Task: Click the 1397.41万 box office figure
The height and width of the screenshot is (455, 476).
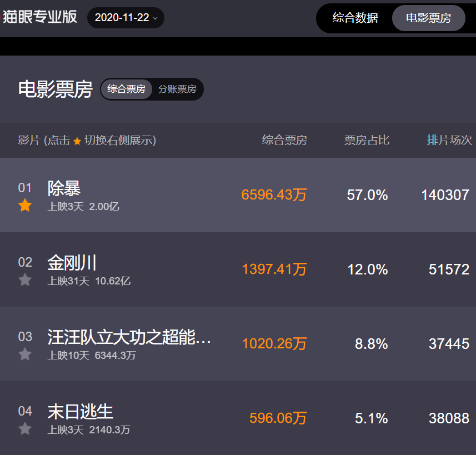Action: (274, 269)
